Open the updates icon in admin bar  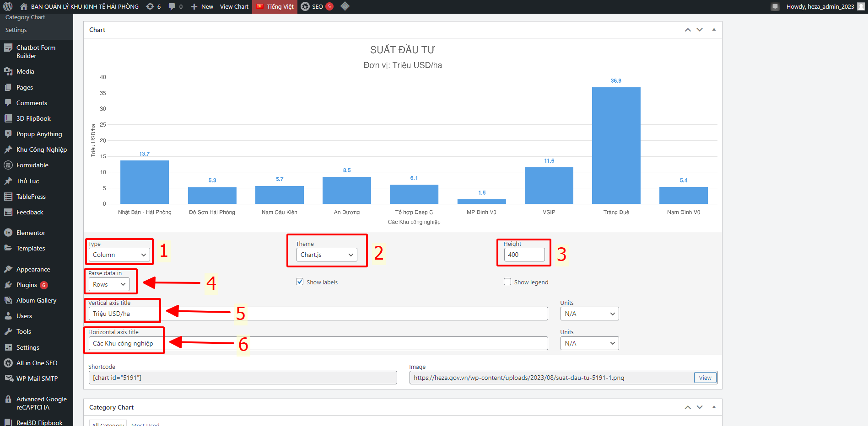tap(150, 6)
